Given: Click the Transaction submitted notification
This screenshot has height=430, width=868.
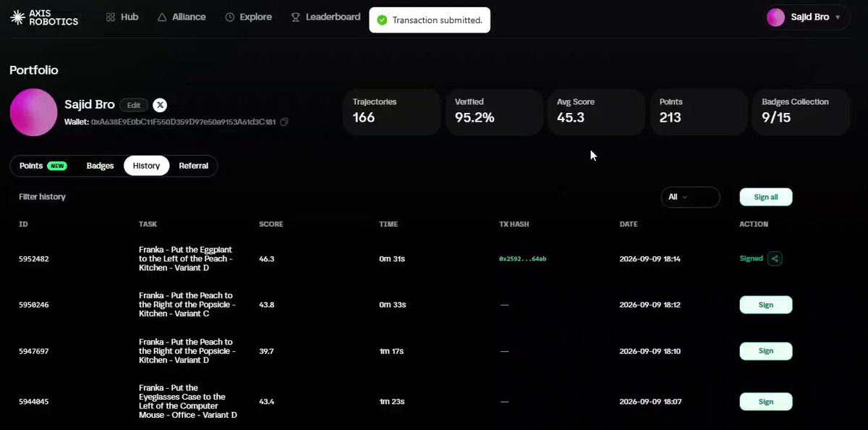Looking at the screenshot, I should click(430, 20).
